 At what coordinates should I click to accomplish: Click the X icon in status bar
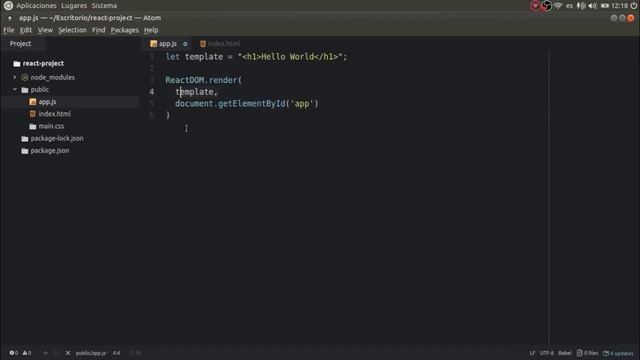(x=68, y=353)
